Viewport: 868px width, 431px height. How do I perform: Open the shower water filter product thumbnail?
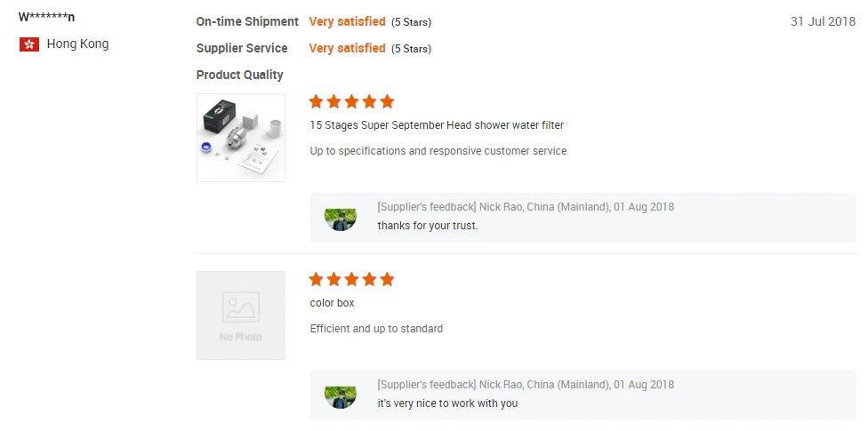click(x=241, y=138)
